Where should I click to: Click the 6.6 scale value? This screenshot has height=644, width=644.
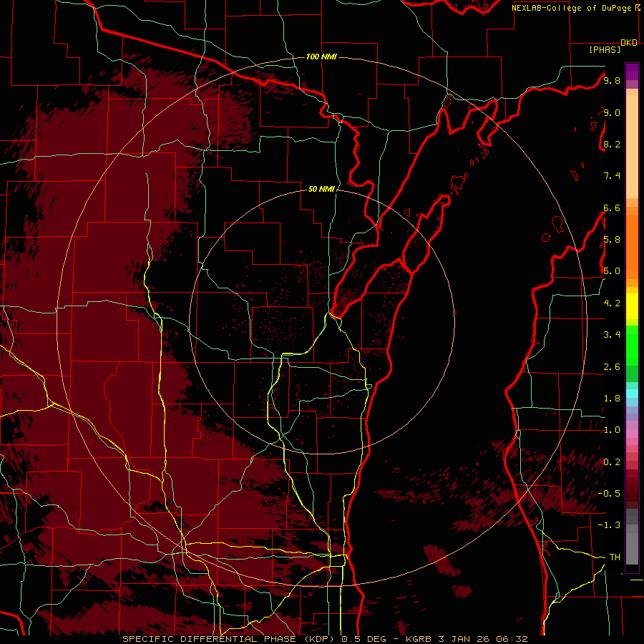[x=612, y=208]
